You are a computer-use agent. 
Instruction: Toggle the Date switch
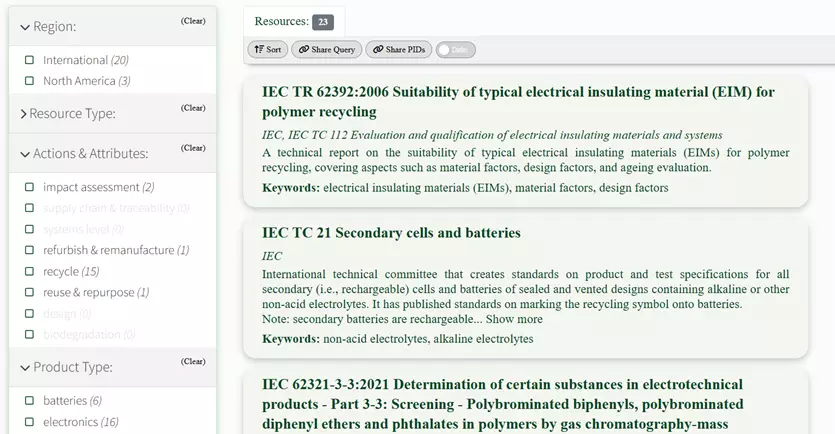tap(455, 50)
